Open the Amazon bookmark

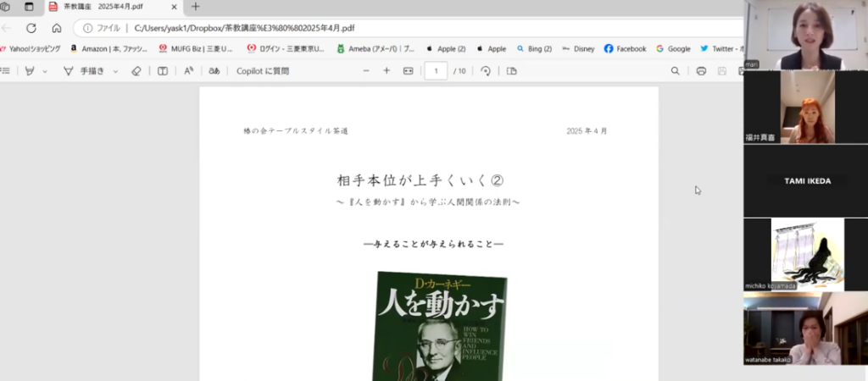(x=109, y=48)
